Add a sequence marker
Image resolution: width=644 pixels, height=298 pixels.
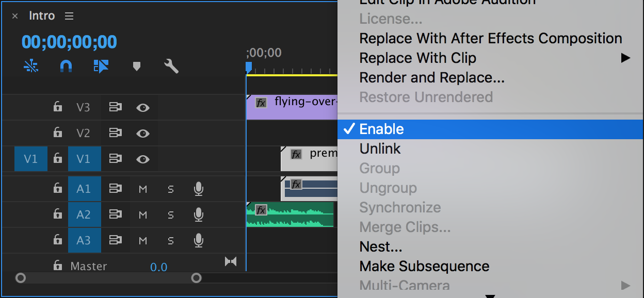point(137,66)
